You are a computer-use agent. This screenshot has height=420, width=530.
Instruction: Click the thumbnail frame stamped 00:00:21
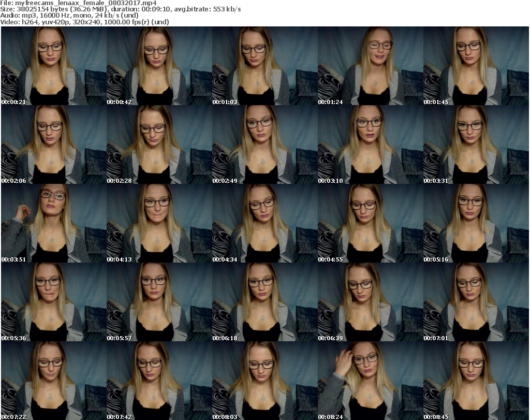(x=54, y=66)
